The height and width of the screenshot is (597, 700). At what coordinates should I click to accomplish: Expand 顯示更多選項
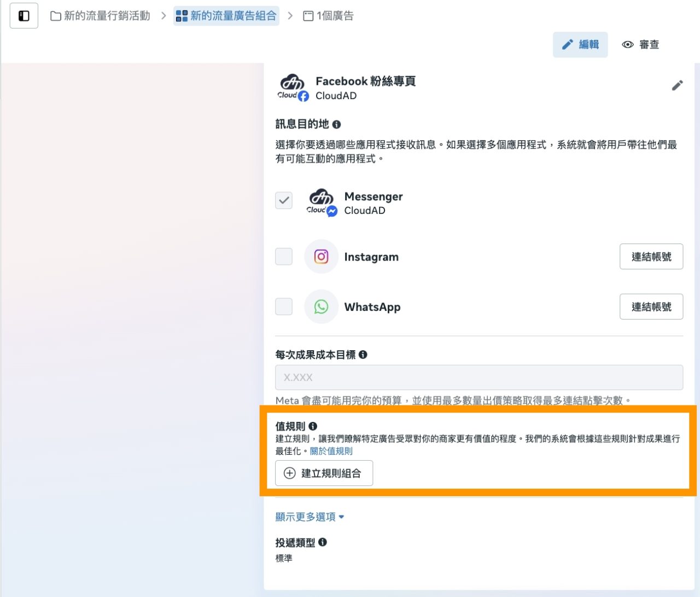(x=310, y=517)
